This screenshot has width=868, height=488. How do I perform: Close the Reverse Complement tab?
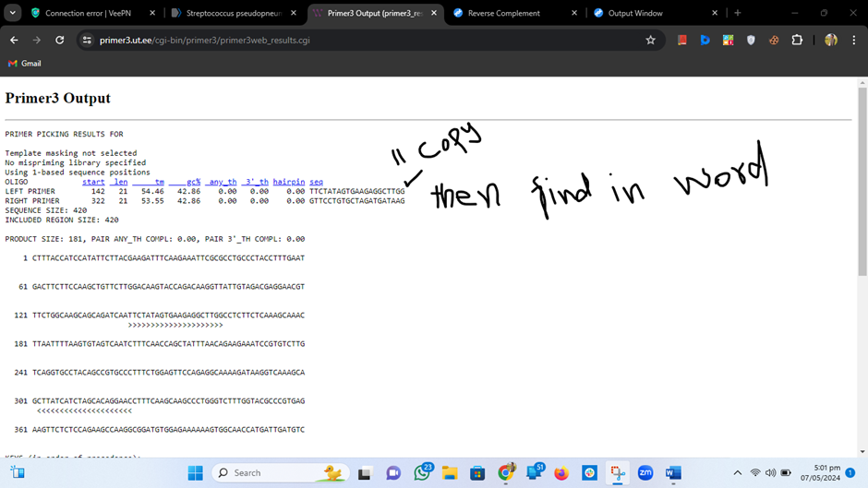pos(574,13)
